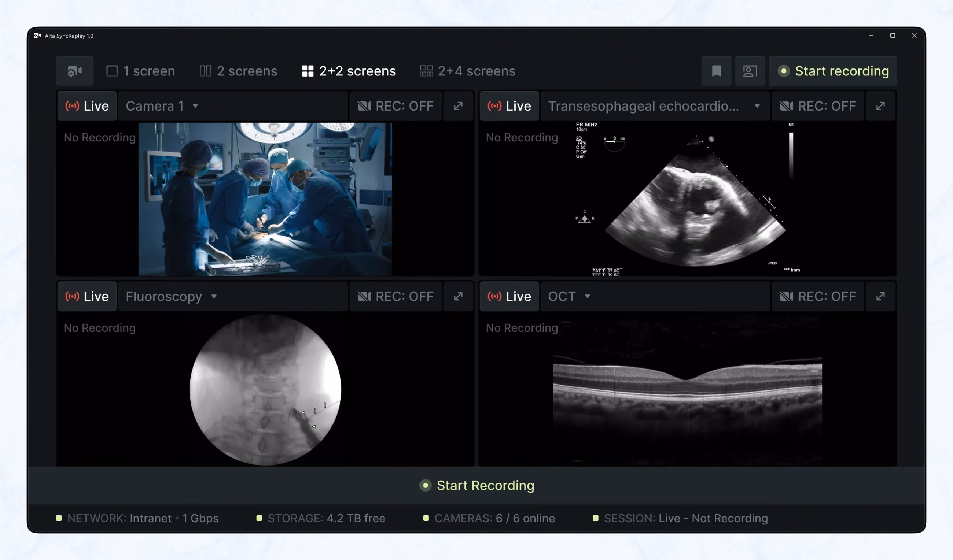Switch to 1 screen layout
Image resolution: width=953 pixels, height=560 pixels.
click(141, 71)
